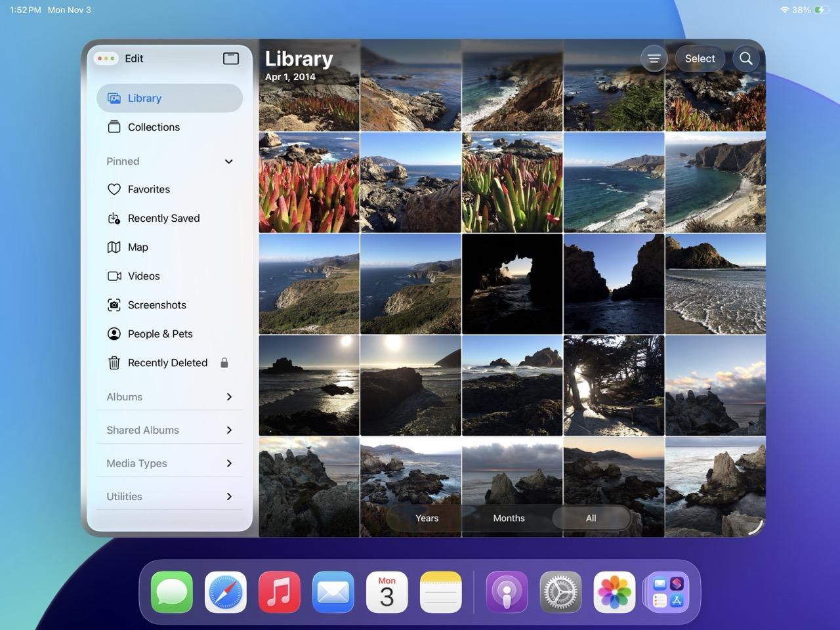The image size is (840, 630).
Task: Click the Recently Deleted trash icon
Action: (x=114, y=363)
